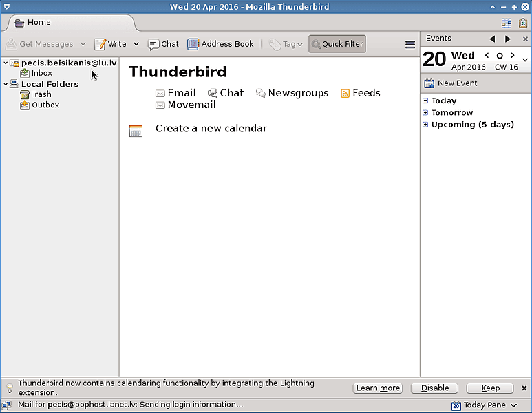Open the Tag dropdown
Image resolution: width=532 pixels, height=413 pixels.
pos(286,44)
